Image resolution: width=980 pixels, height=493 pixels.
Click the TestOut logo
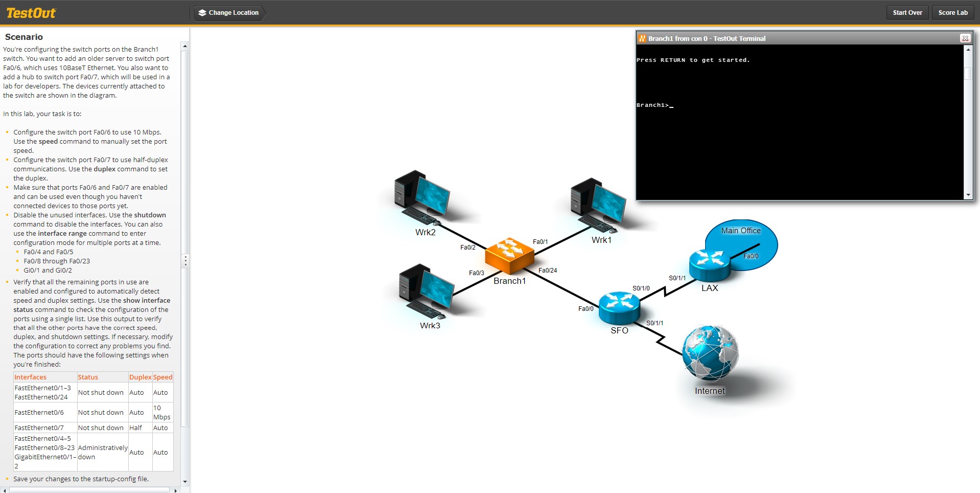31,12
